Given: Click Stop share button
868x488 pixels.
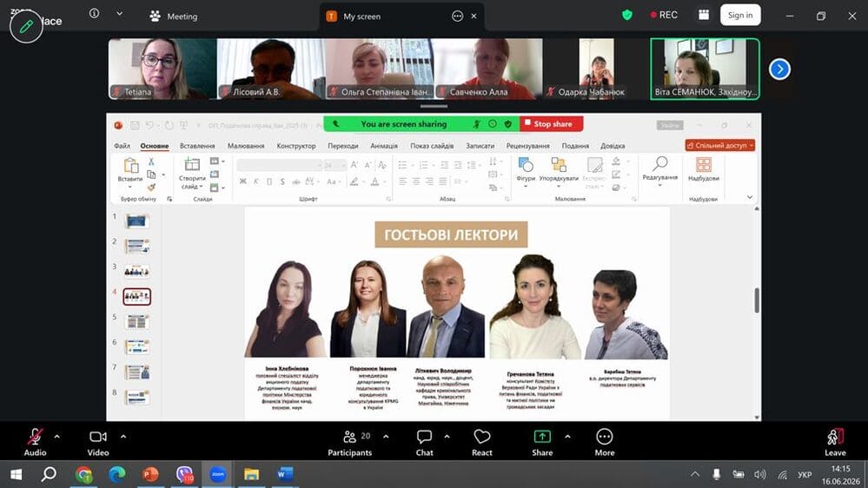Looking at the screenshot, I should [x=551, y=124].
